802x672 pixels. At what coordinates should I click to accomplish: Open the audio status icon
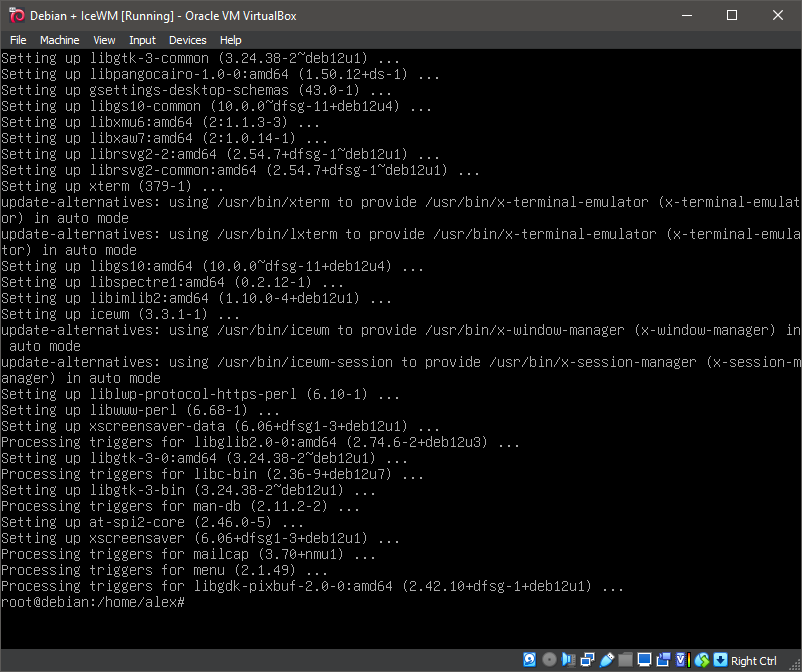[567, 660]
